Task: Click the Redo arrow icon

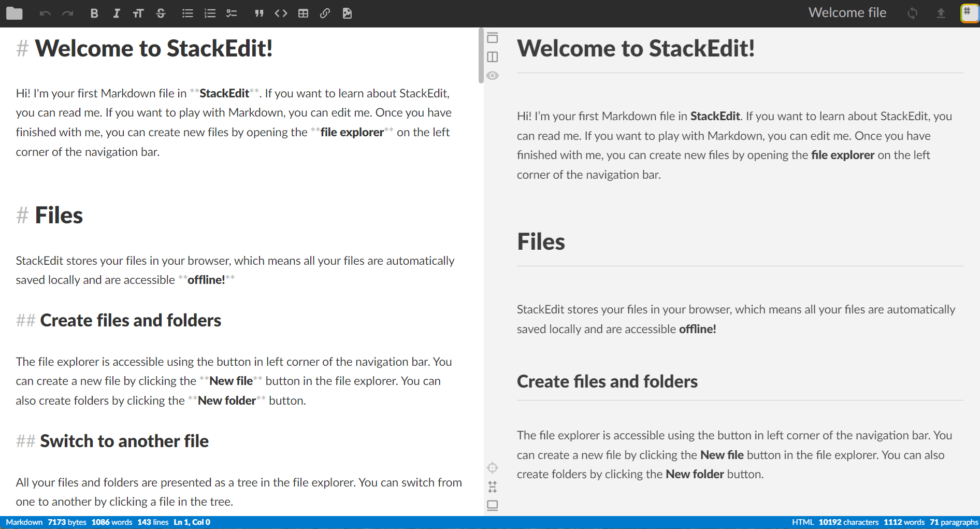Action: point(68,13)
